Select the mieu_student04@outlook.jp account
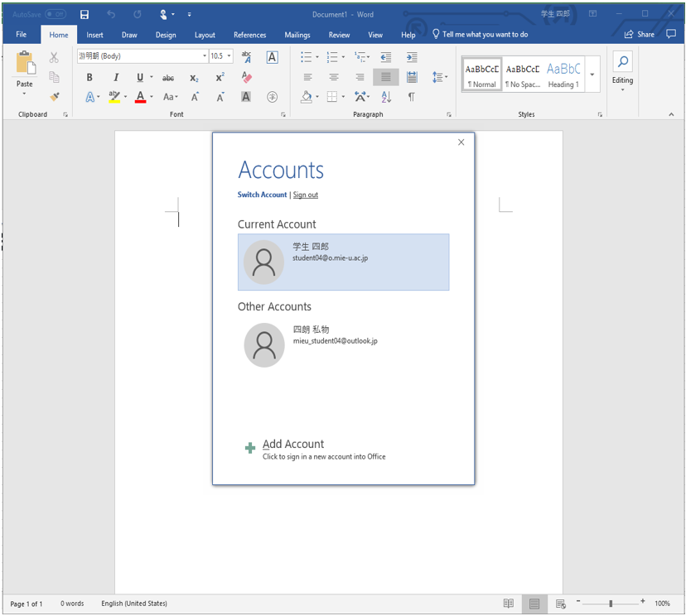This screenshot has width=686, height=616. coord(344,345)
